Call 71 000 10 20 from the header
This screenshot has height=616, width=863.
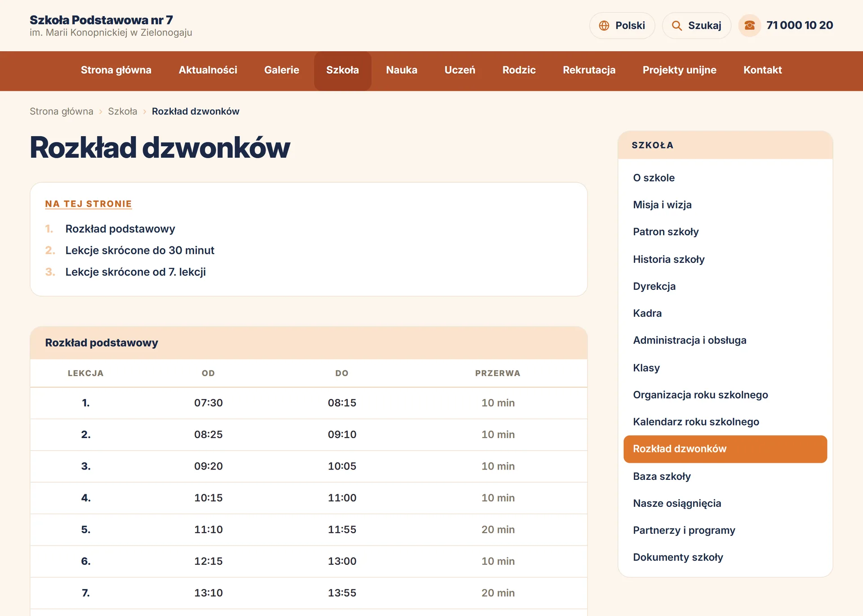pos(800,26)
